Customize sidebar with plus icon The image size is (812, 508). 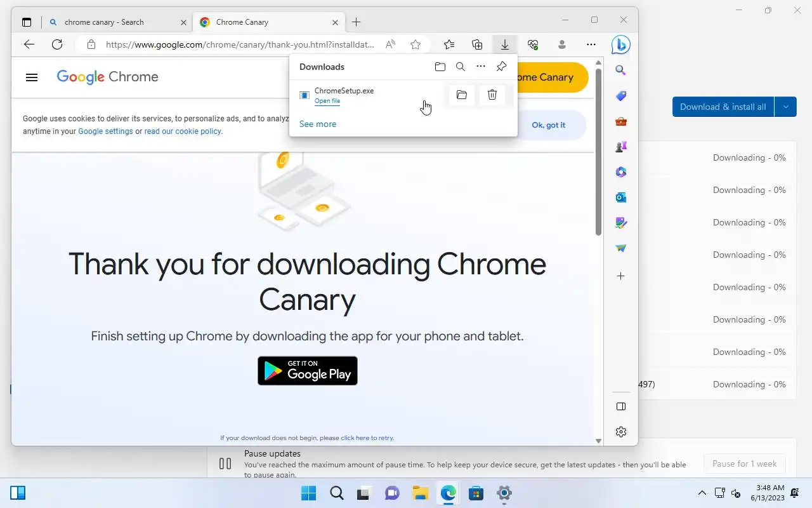click(621, 276)
